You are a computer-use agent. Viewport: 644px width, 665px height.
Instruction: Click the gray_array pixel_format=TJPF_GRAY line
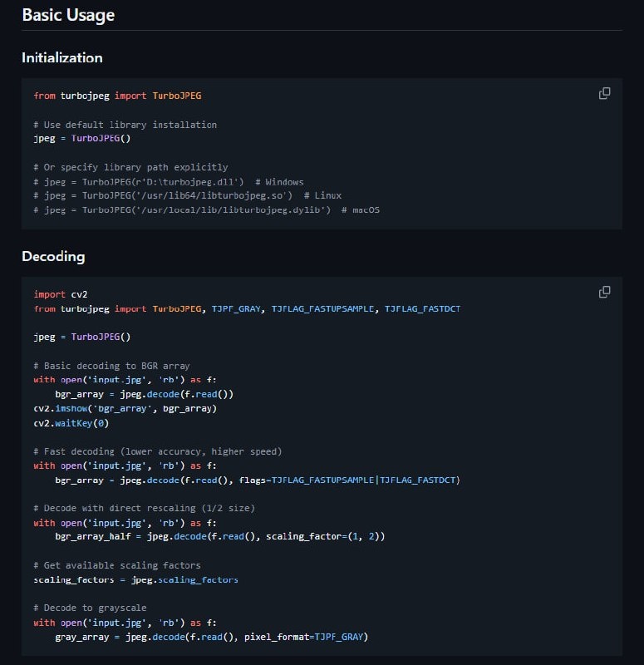pos(211,637)
